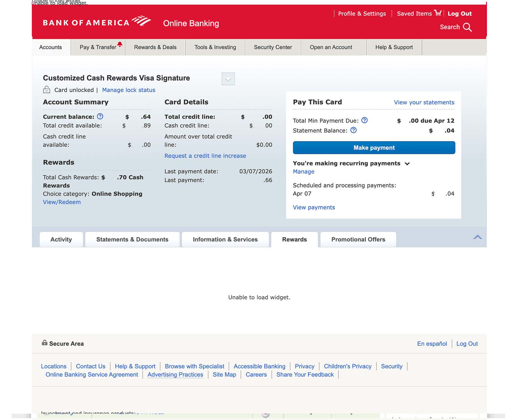Open Current balance help question icon
Screen dimensions: 509x420
100,116
